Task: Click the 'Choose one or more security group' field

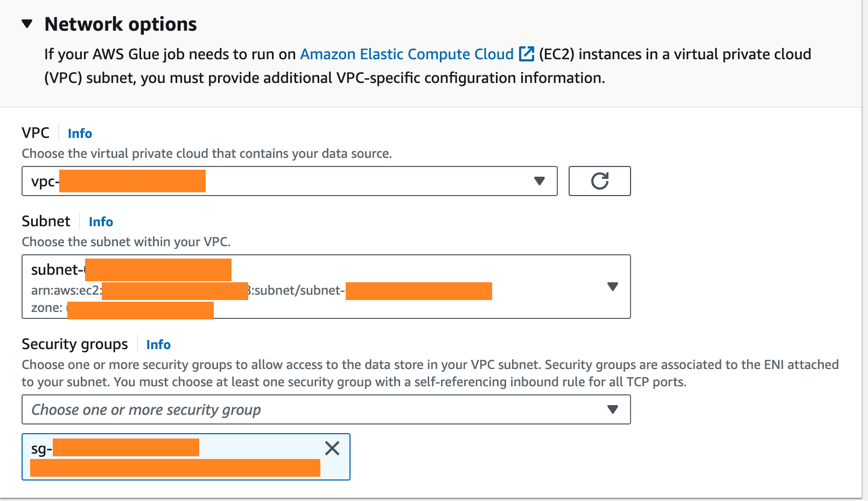Action: (x=312, y=410)
